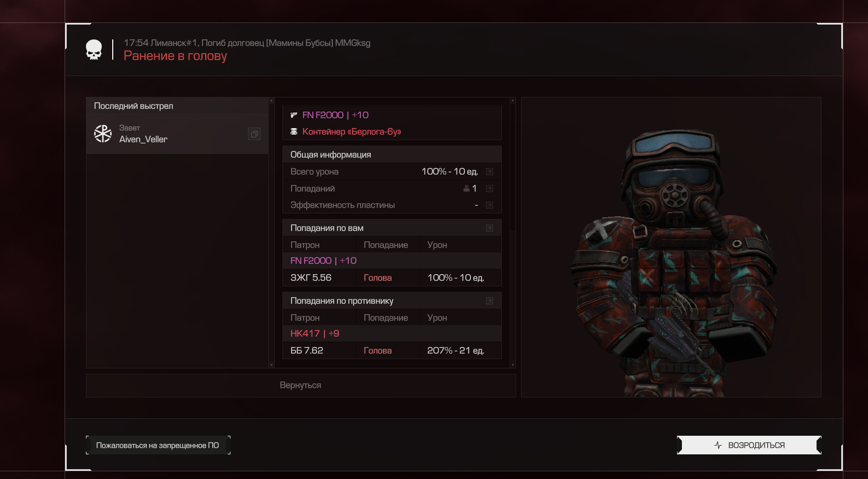Click the Контейнер «Берлога-6у» link
The height and width of the screenshot is (479, 868).
click(x=352, y=131)
